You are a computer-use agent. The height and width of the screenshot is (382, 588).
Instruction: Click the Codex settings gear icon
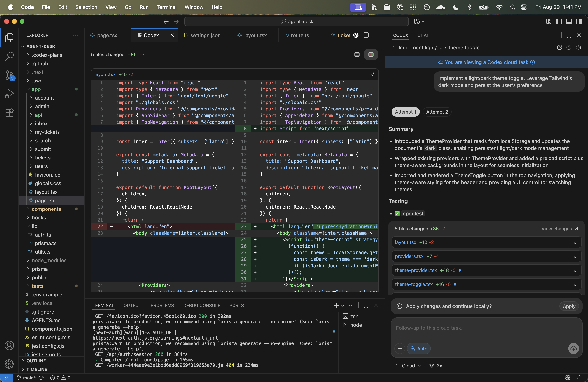(579, 47)
